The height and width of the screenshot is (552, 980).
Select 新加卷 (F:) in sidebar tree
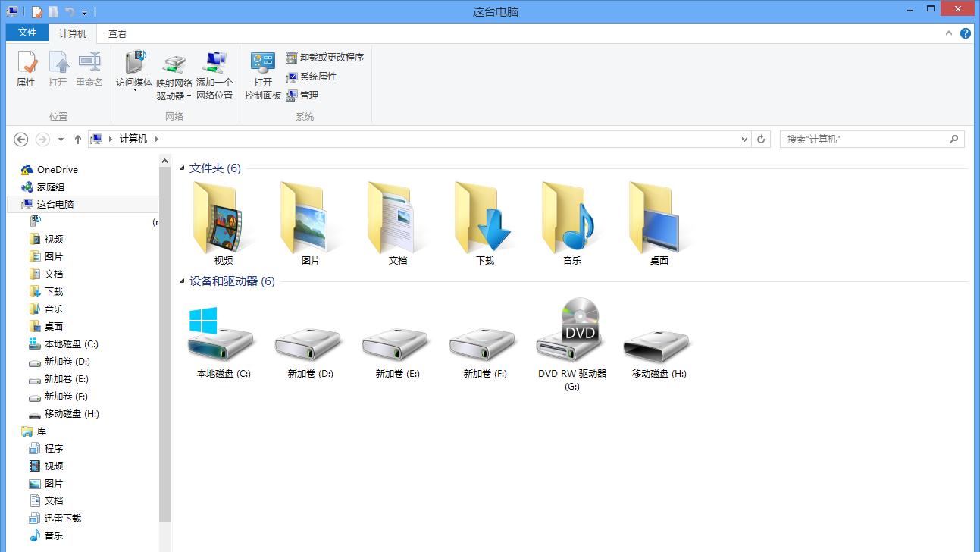pos(67,397)
